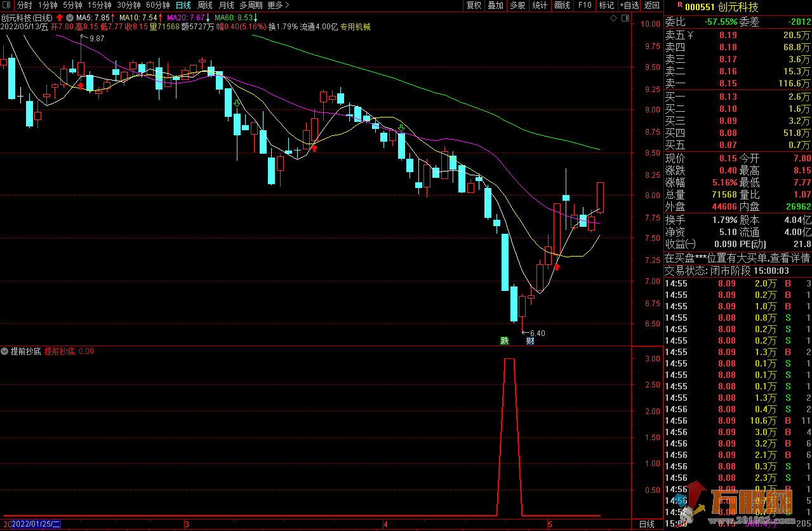Click the red buy arrow near price 9.25
The width and height of the screenshot is (812, 531).
pos(81,85)
